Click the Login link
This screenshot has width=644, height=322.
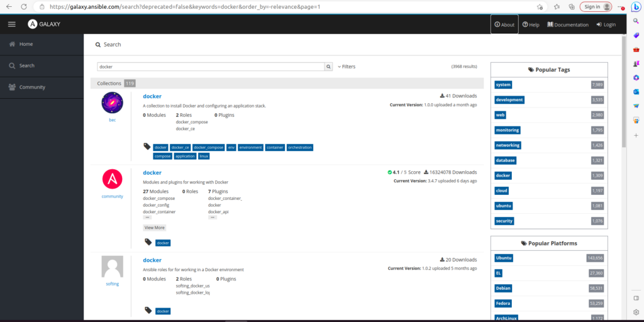point(606,25)
